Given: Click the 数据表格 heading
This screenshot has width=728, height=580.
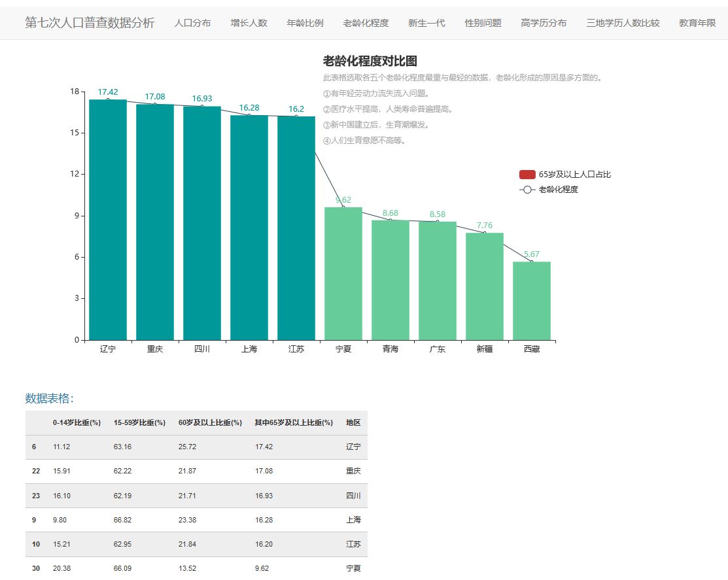Looking at the screenshot, I should 49,398.
